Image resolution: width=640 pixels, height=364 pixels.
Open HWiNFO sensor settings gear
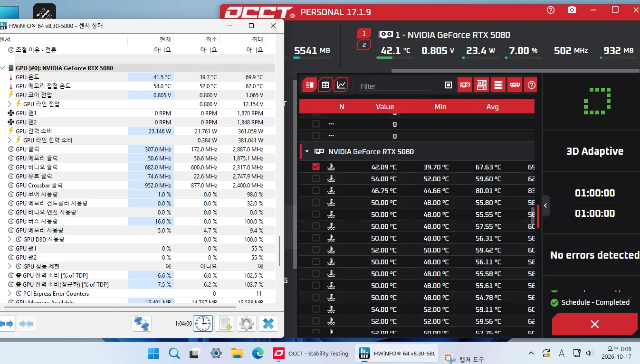click(246, 324)
